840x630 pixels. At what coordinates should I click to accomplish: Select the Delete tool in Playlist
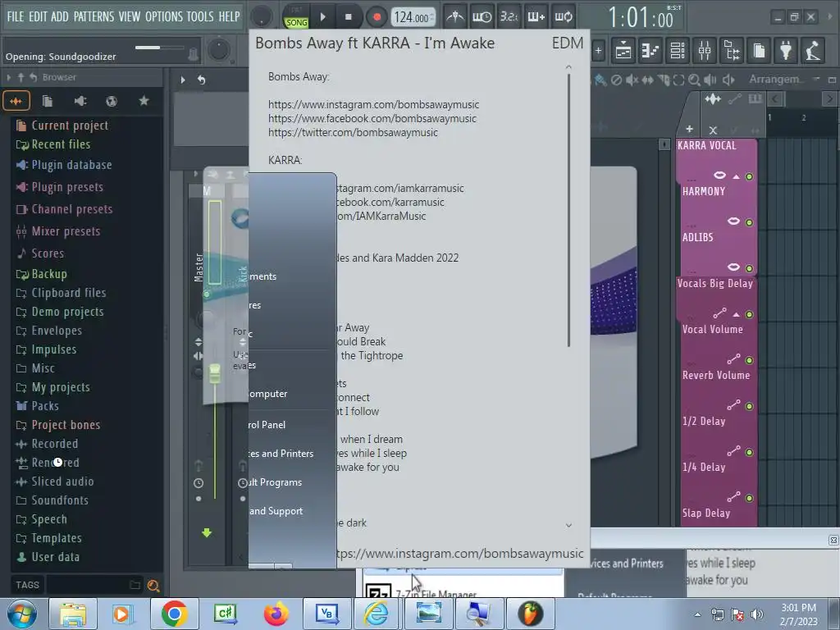[x=617, y=80]
